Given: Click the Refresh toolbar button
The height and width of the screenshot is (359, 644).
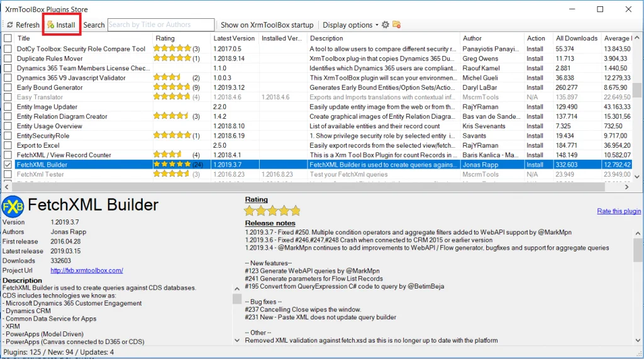Looking at the screenshot, I should pos(23,25).
